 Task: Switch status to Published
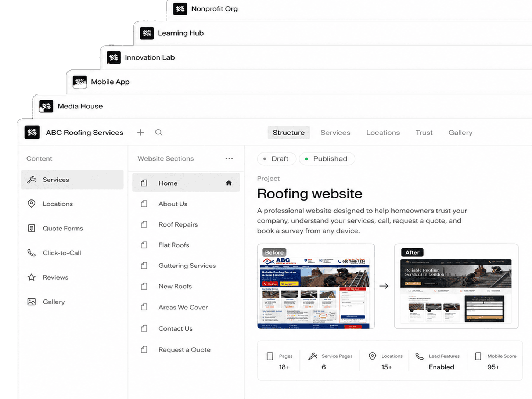tap(327, 159)
